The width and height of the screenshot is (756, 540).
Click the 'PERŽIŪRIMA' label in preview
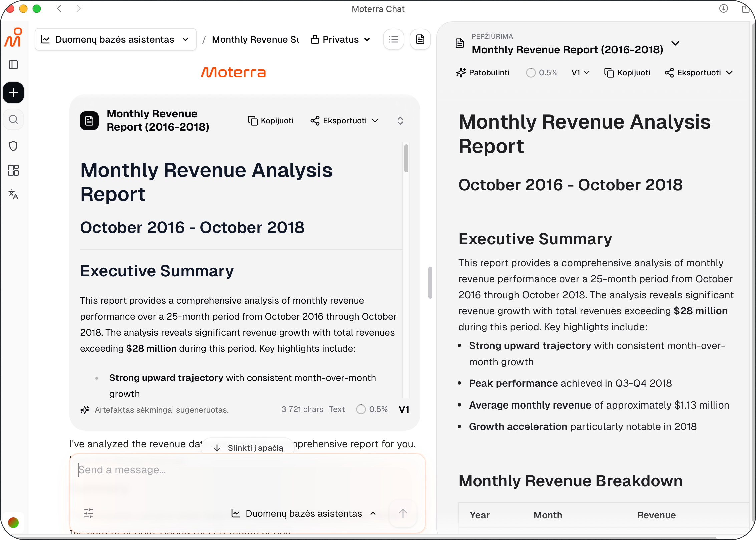[x=492, y=36]
